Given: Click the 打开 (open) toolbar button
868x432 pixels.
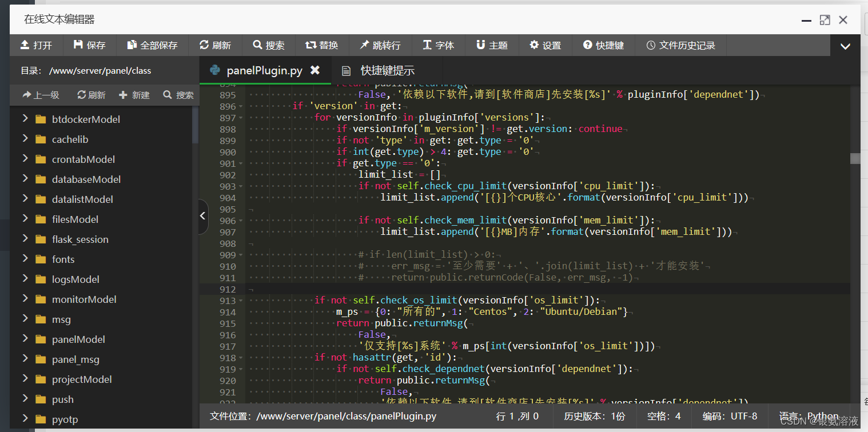Looking at the screenshot, I should [36, 45].
